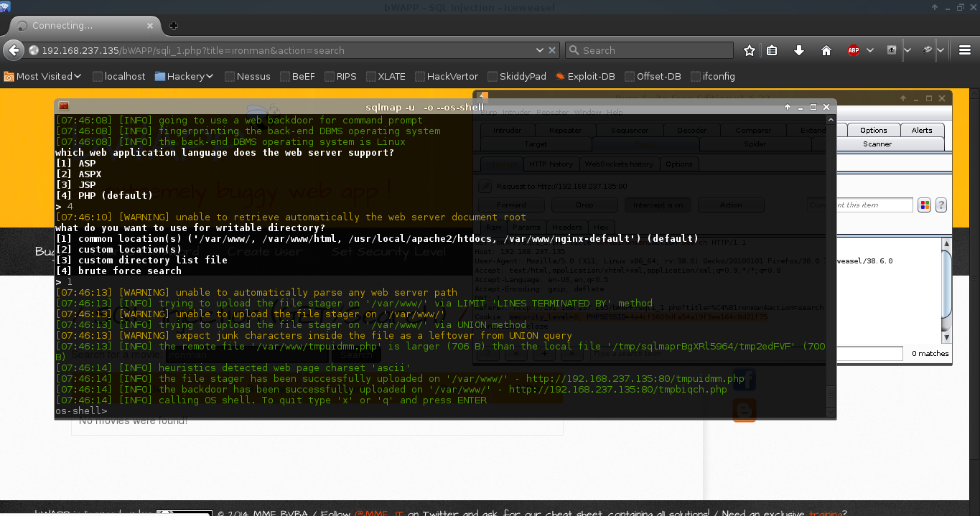
Task: Expand the Hackery bookmarks folder
Action: pyautogui.click(x=185, y=76)
